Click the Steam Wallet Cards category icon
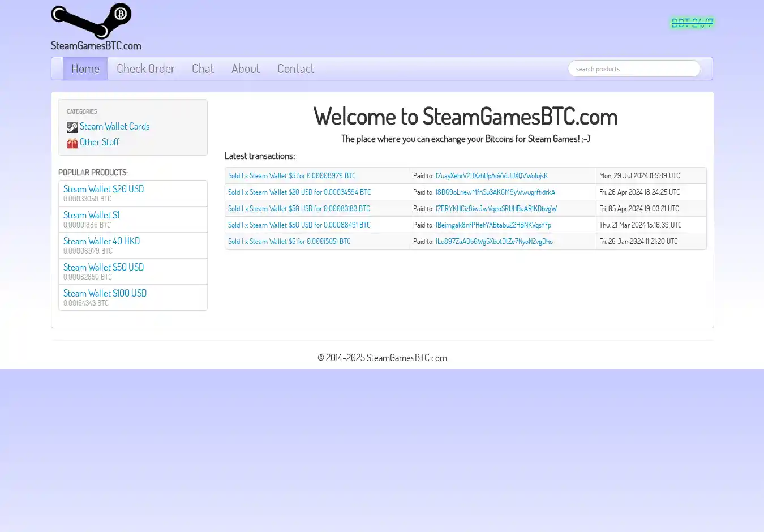Viewport: 764px width, 532px height. pos(72,127)
